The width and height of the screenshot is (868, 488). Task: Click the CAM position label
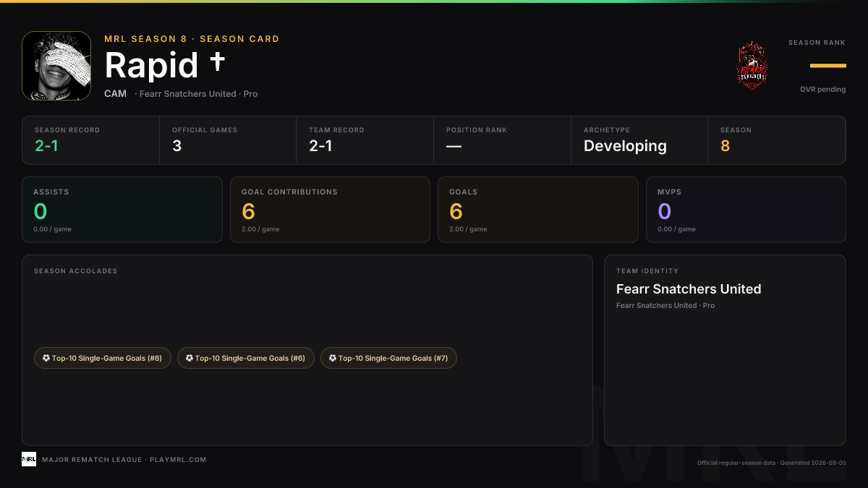(x=116, y=94)
